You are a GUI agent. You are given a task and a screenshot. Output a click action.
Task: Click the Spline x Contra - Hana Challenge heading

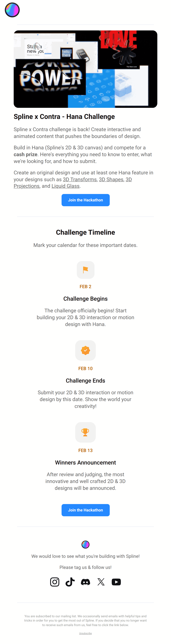tap(64, 116)
